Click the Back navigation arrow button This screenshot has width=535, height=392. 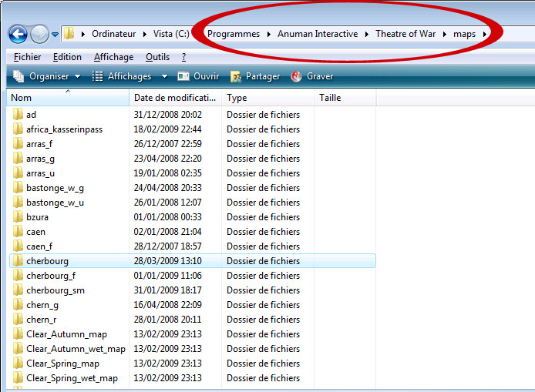pyautogui.click(x=18, y=34)
